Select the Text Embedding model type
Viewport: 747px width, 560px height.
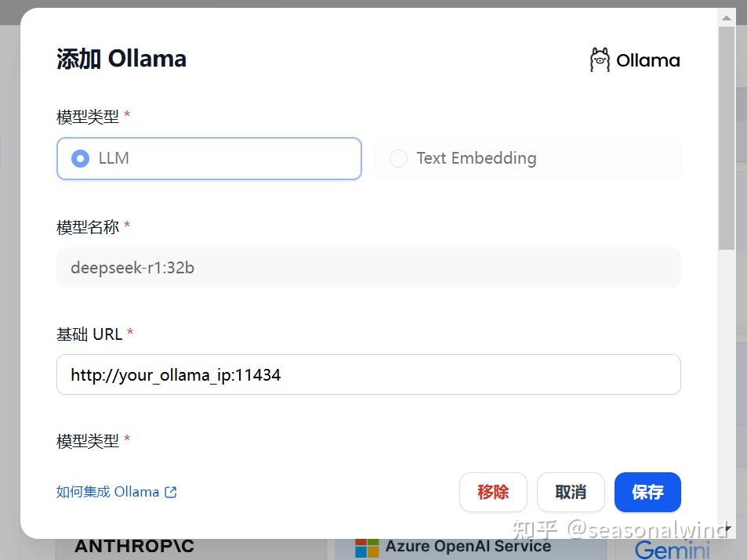(x=398, y=158)
